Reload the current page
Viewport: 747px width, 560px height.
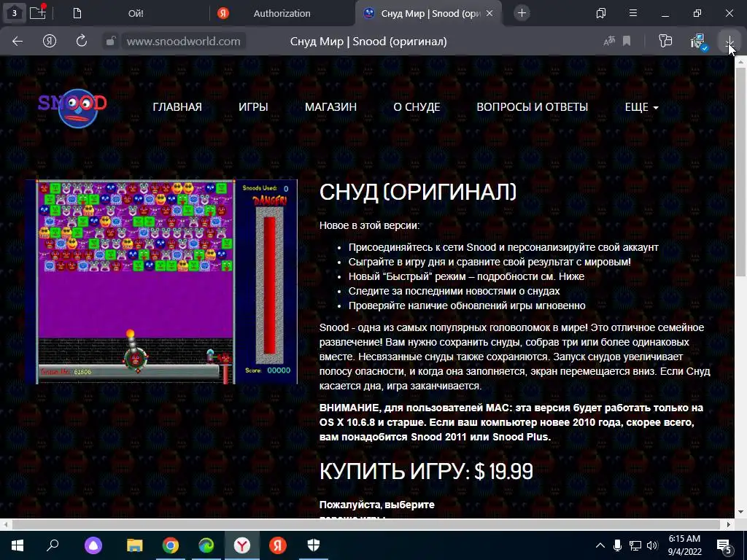(x=82, y=42)
